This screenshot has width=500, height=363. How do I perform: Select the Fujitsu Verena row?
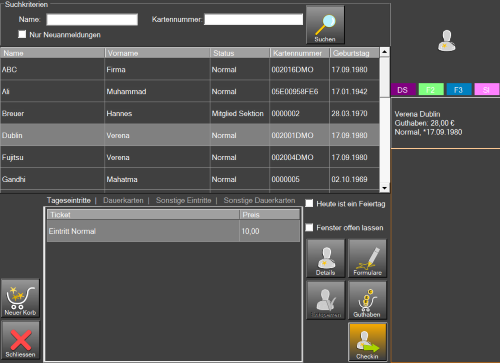(190, 157)
